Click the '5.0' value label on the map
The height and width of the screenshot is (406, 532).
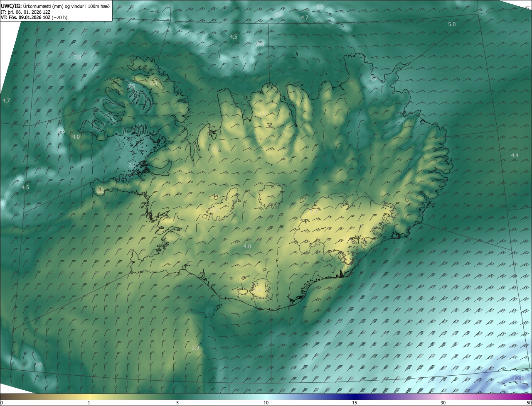[x=452, y=24]
